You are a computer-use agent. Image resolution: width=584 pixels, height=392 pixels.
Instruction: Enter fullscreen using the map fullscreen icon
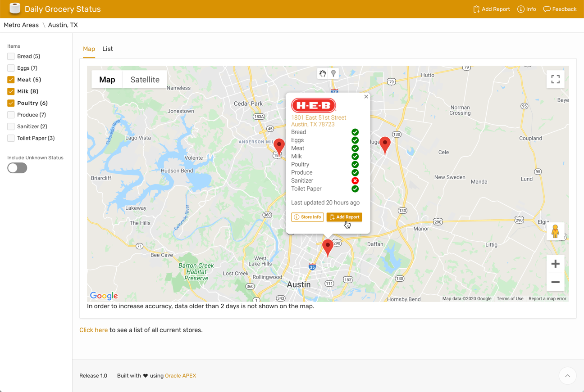point(555,79)
